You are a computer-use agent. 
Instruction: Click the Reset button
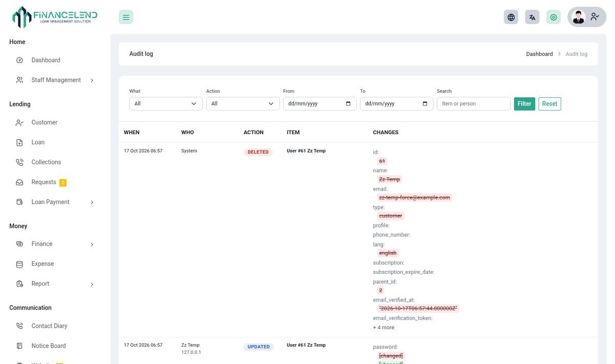pyautogui.click(x=550, y=103)
